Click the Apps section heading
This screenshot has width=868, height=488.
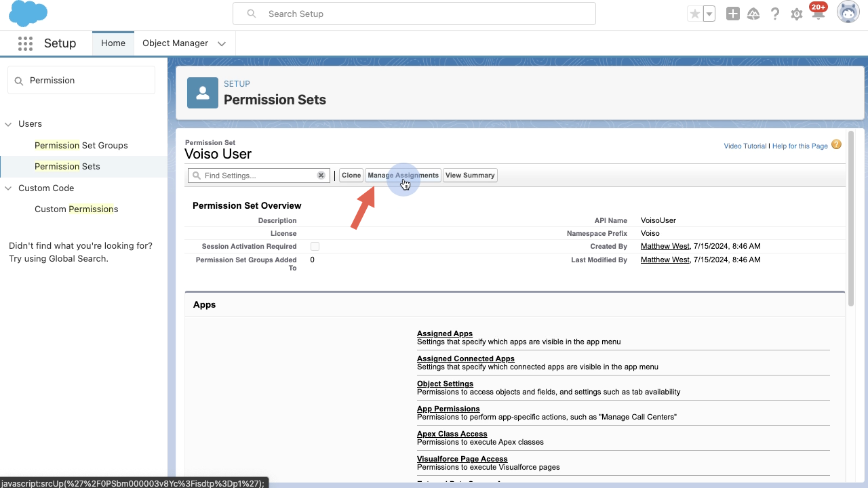coord(204,305)
